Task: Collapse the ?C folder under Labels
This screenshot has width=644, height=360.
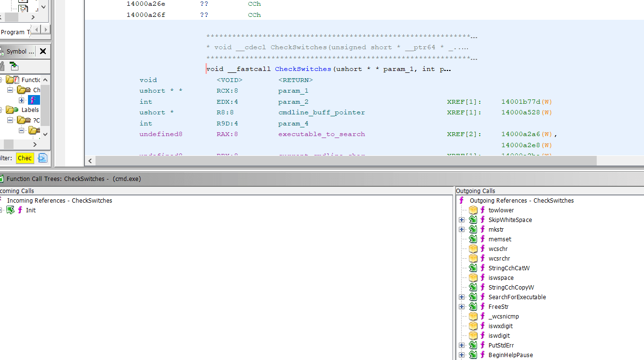Action: coord(10,120)
